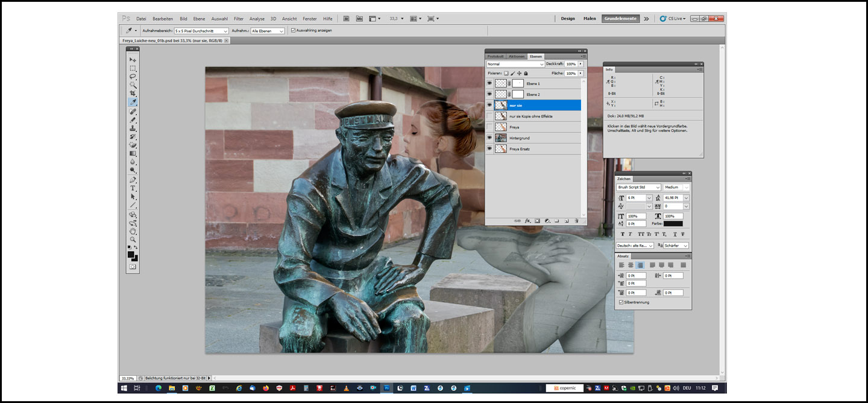Open the blend mode Normal dropdown
Viewport: 868px width, 403px height.
click(515, 64)
